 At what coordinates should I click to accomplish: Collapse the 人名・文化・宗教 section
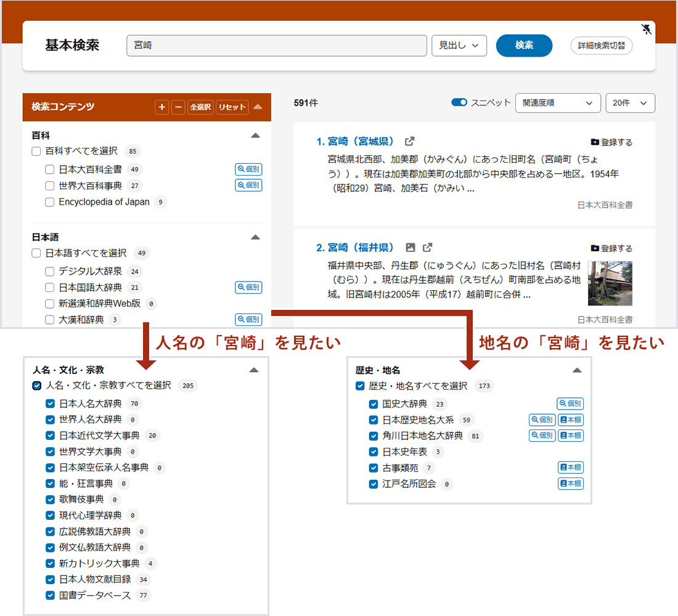click(254, 370)
